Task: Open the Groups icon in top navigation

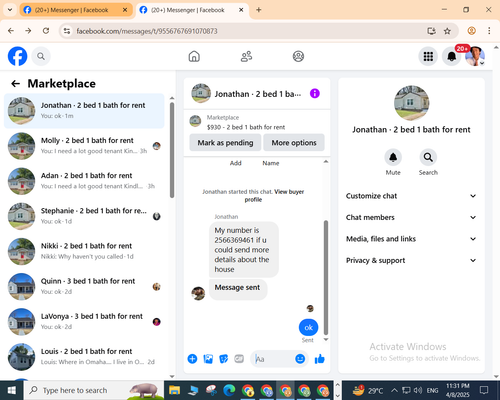Action: [298, 56]
